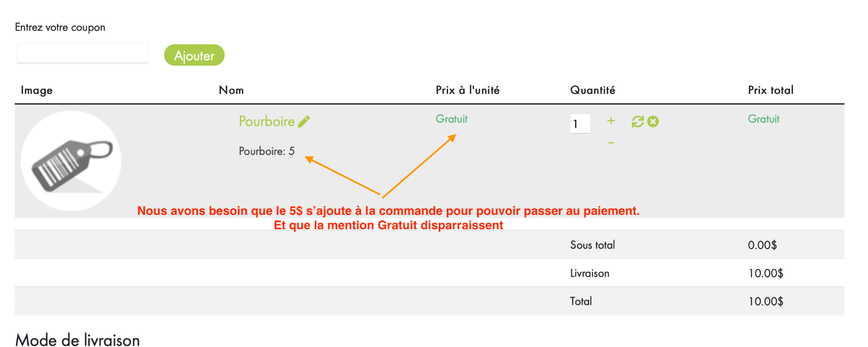Select the Image column header
Image resolution: width=868 pixels, height=347 pixels.
click(x=37, y=90)
